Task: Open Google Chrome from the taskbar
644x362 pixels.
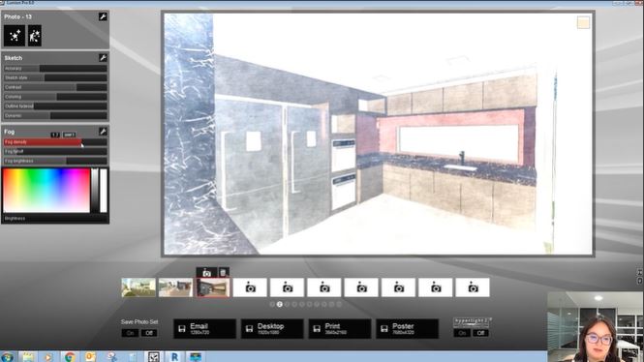Action: [x=70, y=356]
